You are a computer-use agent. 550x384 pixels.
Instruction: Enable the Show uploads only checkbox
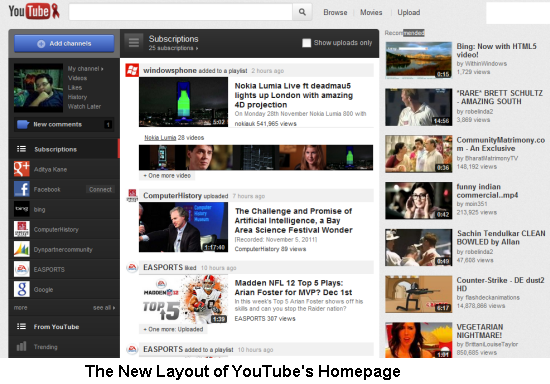306,43
